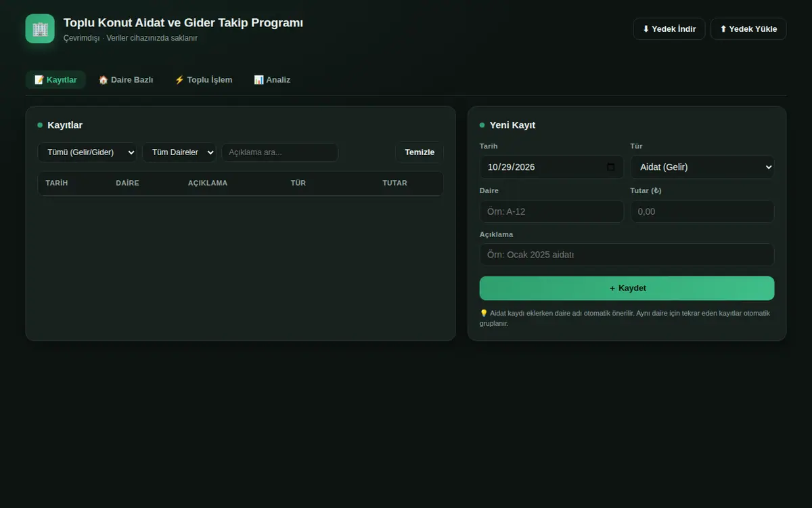Click the TUTAR column header
Viewport: 812px width, 508px height.
(395, 183)
